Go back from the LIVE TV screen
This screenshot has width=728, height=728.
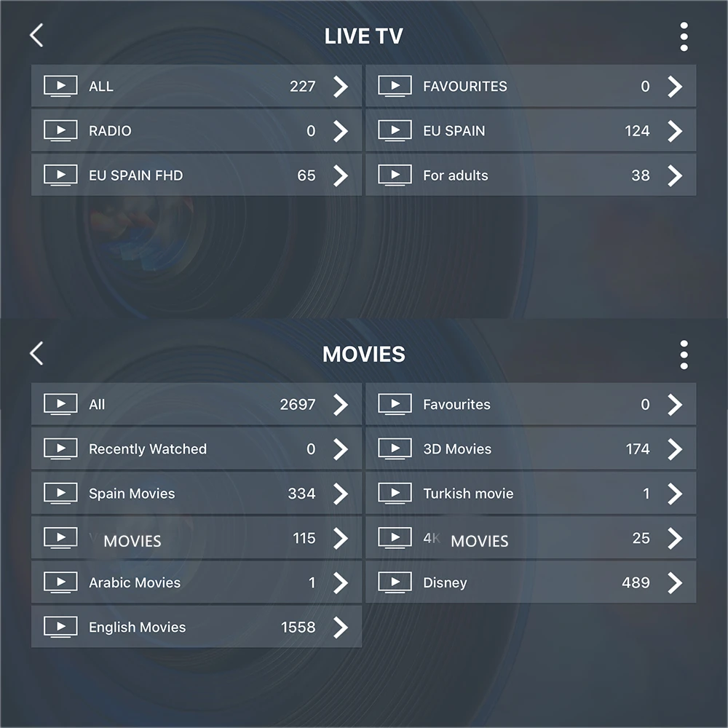click(36, 36)
